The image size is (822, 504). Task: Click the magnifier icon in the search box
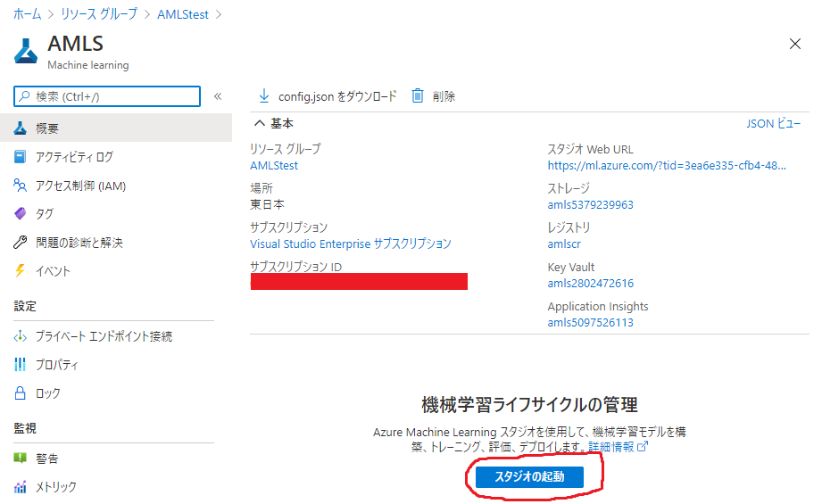(x=25, y=96)
